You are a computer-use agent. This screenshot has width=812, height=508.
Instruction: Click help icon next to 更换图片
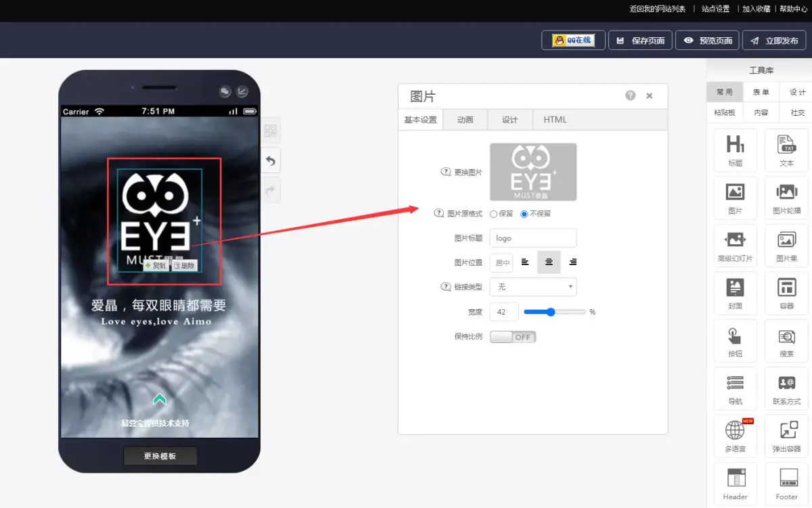pos(446,172)
